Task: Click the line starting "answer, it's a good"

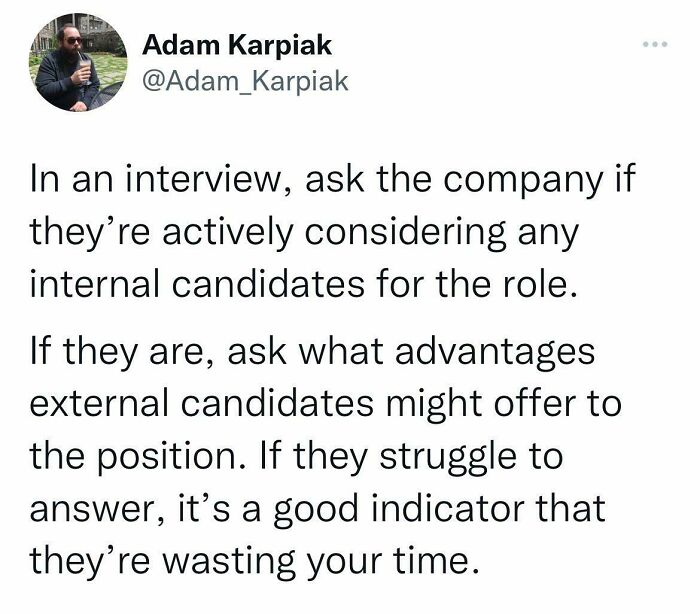Action: (319, 508)
